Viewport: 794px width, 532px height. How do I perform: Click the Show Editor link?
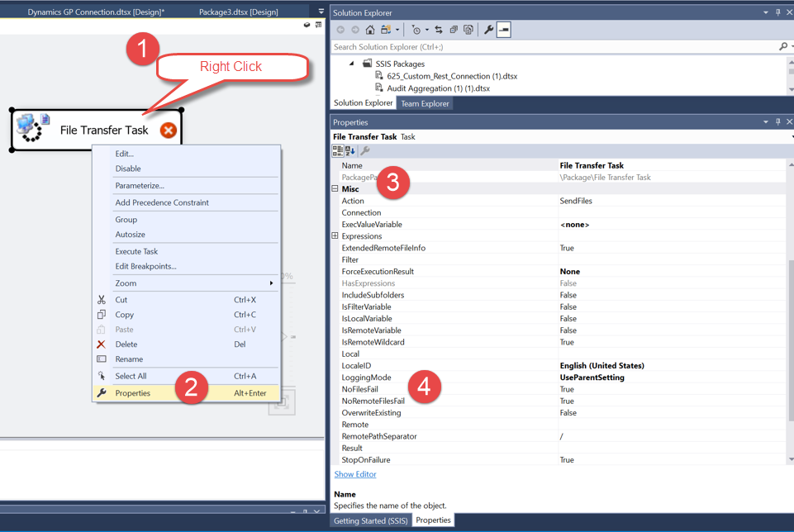(x=355, y=474)
